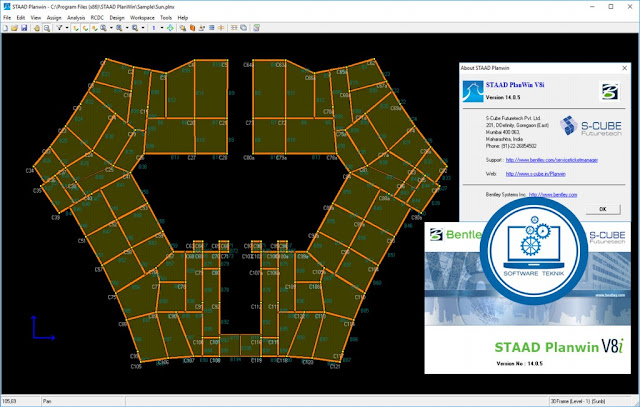Click the Open folder icon
This screenshot has height=407, width=640.
[x=15, y=28]
